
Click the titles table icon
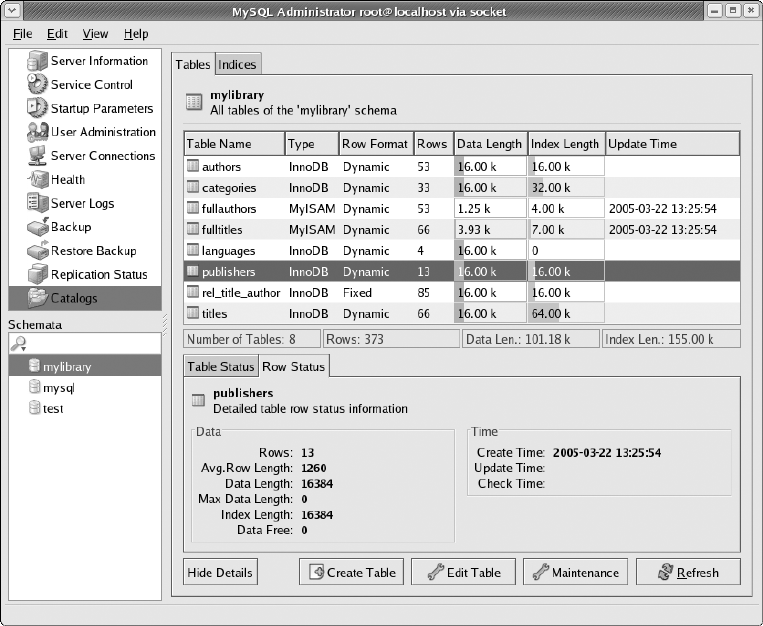(x=193, y=313)
